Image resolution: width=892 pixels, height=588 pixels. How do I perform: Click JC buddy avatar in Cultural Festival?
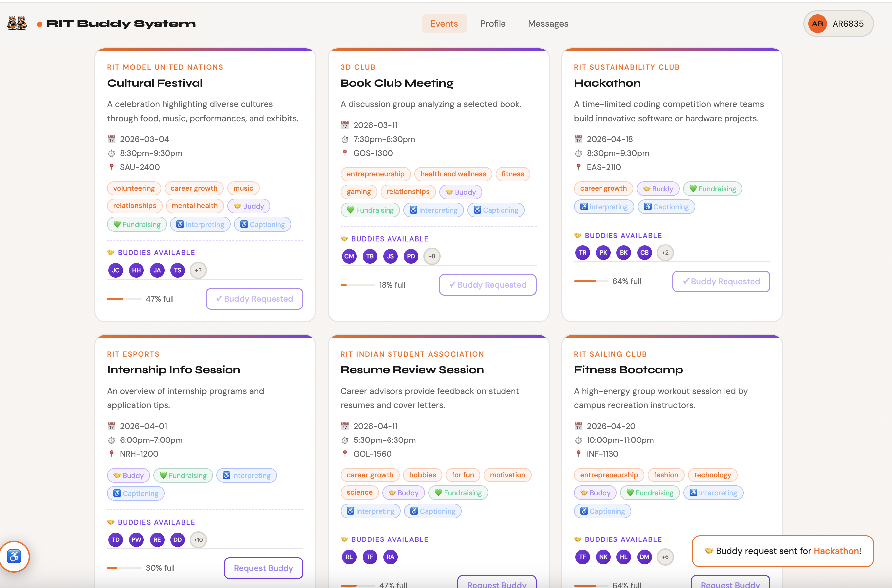pos(116,270)
